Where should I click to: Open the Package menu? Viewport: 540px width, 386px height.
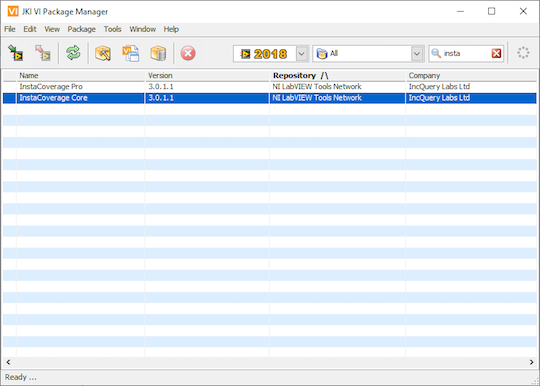81,29
